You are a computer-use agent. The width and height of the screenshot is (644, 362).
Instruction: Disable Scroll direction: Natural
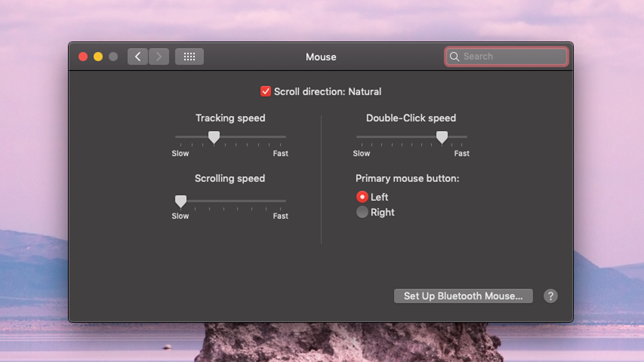click(265, 92)
